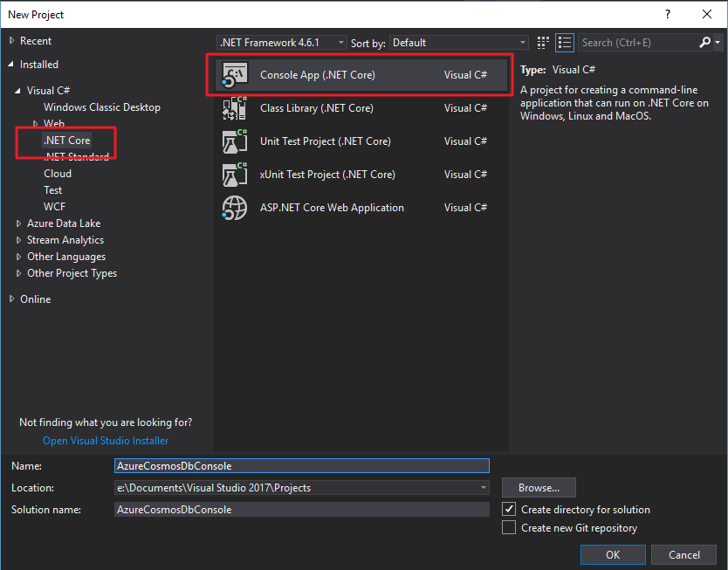Select xUnit Test Project (.NET Core) name
The image size is (728, 570).
click(x=327, y=175)
